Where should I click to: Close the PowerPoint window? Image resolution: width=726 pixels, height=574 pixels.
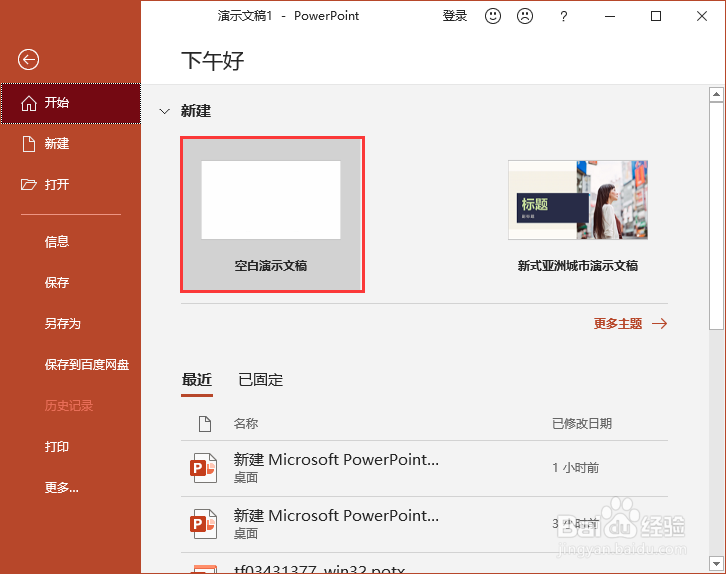tap(702, 16)
